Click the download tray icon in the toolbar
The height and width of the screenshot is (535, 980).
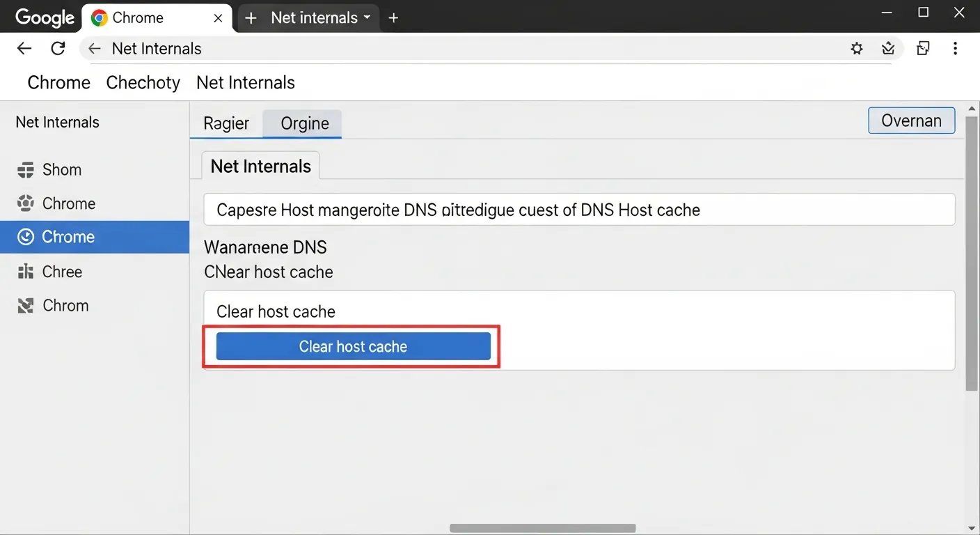[888, 48]
